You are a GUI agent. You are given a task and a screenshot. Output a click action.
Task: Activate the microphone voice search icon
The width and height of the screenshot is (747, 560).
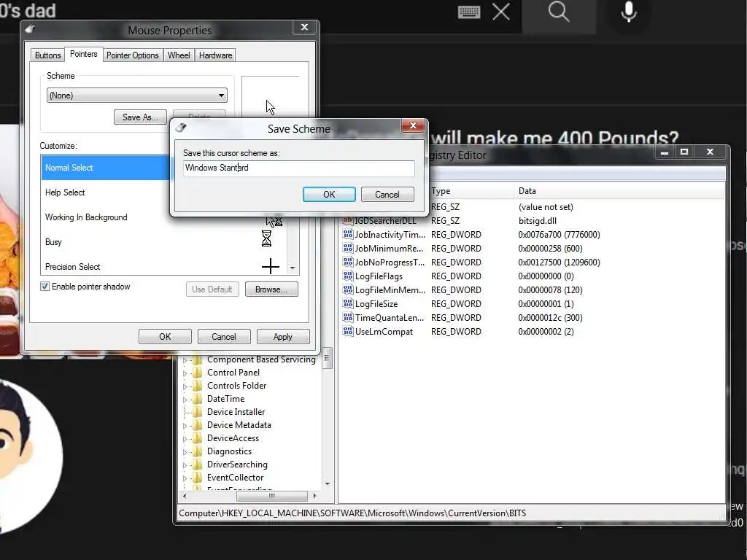[629, 12]
